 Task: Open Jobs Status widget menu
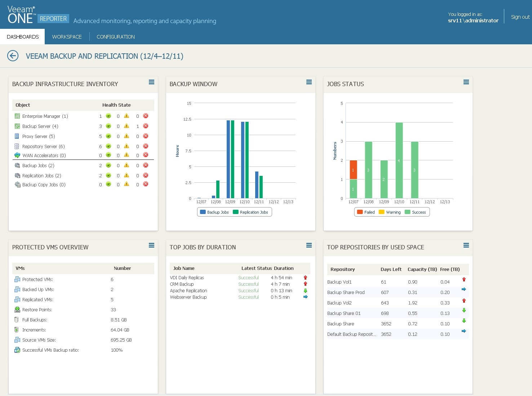[466, 82]
